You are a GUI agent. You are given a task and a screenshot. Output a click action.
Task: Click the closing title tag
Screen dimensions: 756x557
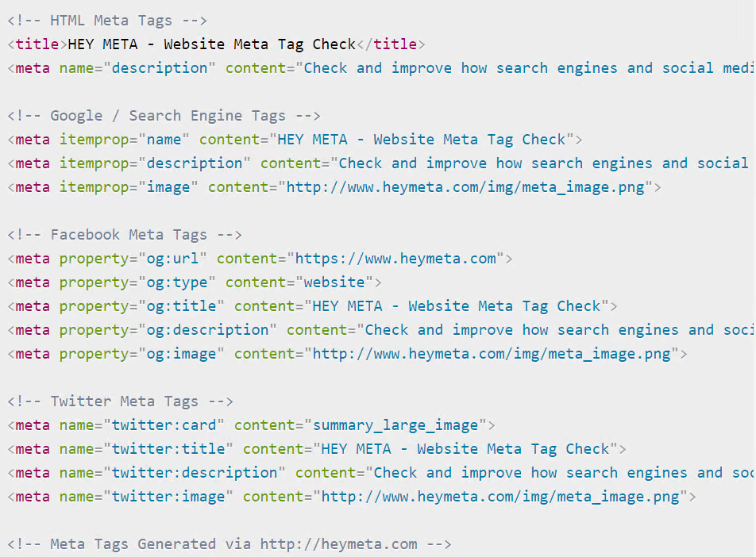[x=391, y=44]
